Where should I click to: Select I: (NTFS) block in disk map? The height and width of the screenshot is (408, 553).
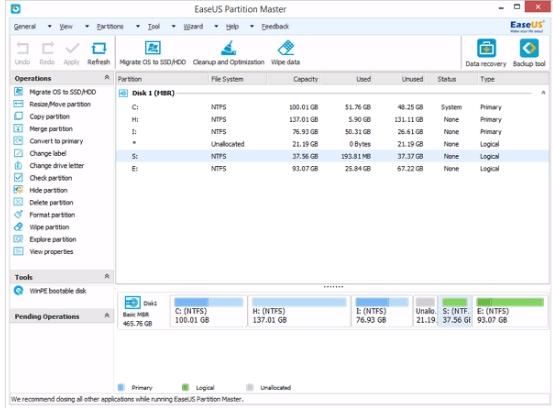[x=382, y=311]
